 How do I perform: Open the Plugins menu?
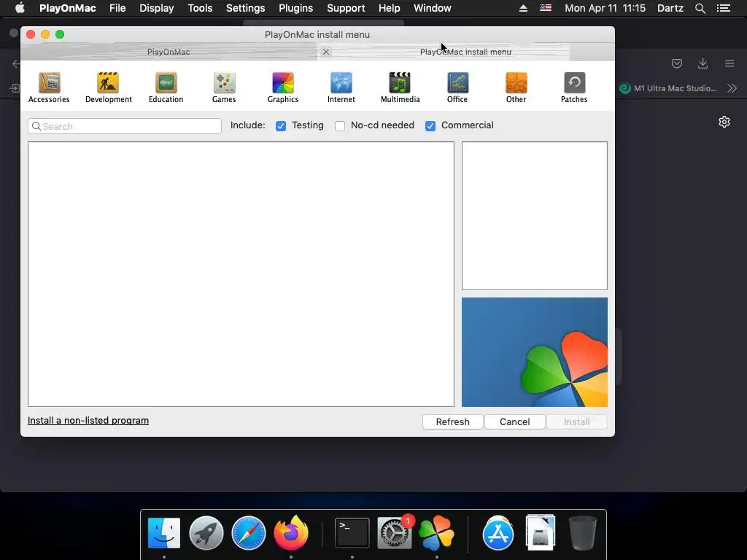pos(296,8)
